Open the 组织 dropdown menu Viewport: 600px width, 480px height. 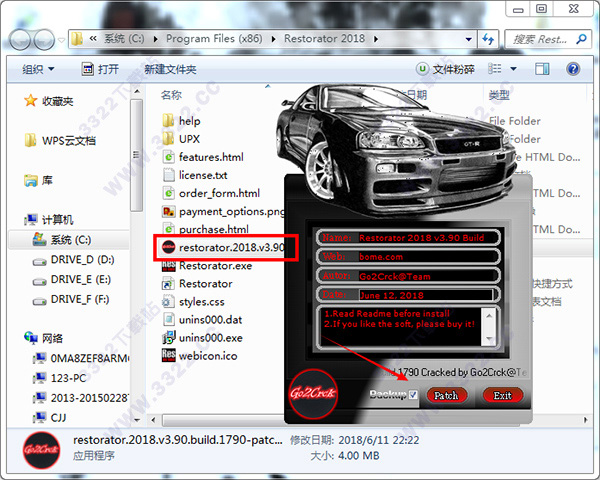[x=40, y=70]
